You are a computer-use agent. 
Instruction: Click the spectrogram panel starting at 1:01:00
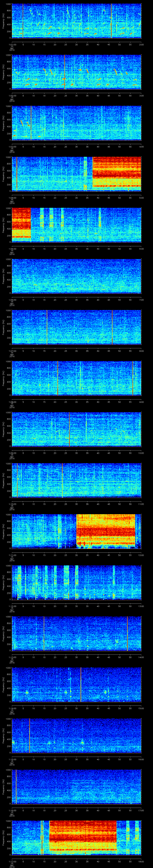coord(76,21)
